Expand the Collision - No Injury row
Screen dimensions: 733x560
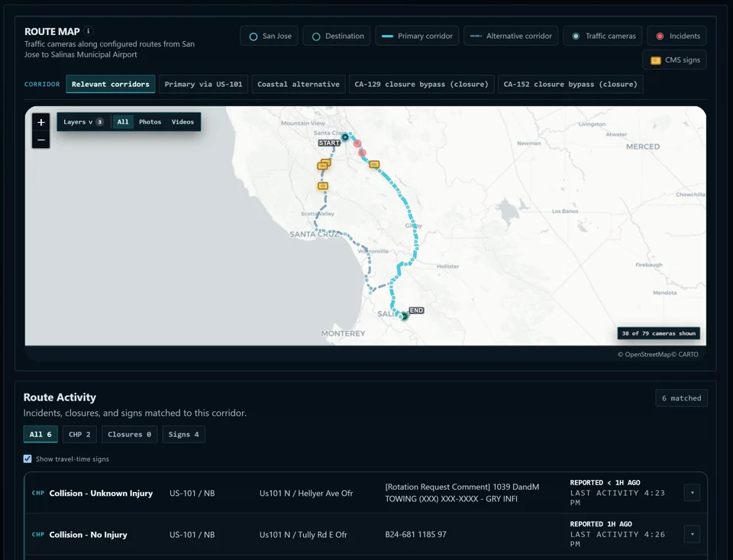(692, 534)
